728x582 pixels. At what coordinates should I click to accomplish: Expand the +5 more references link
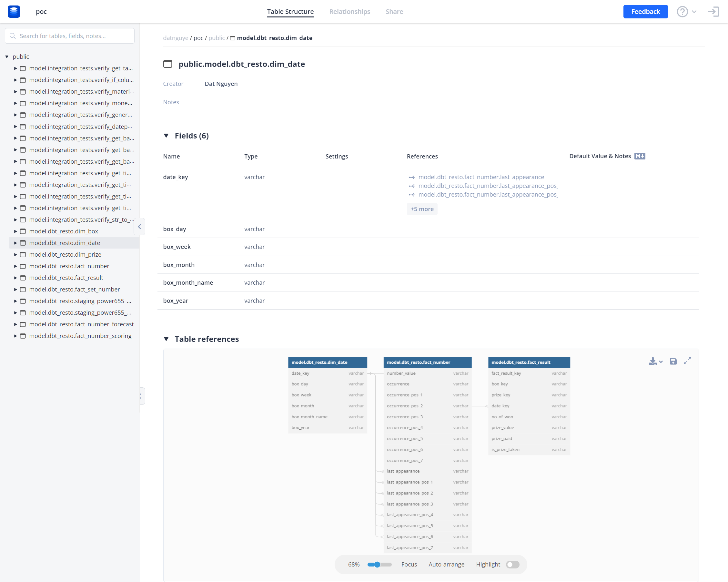(422, 209)
